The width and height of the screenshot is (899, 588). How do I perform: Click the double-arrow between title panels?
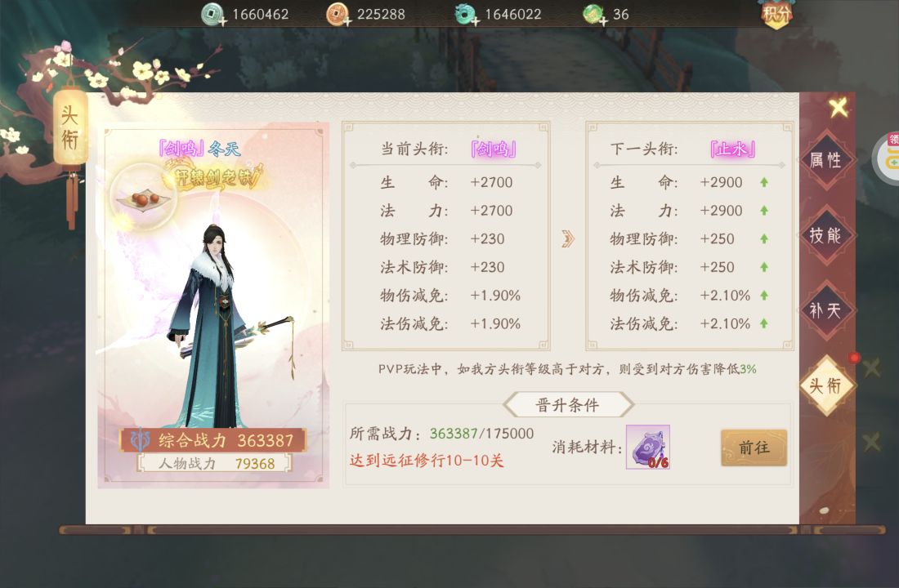click(x=568, y=238)
